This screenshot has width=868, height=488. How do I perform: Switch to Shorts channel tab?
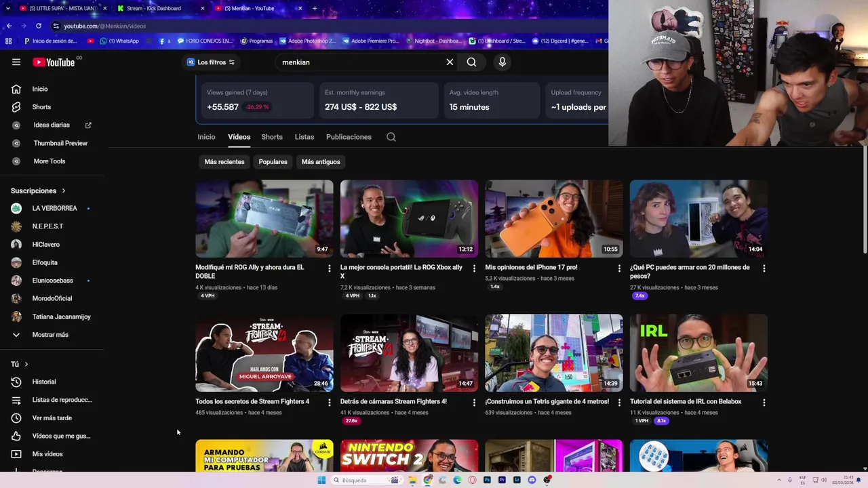pyautogui.click(x=272, y=137)
